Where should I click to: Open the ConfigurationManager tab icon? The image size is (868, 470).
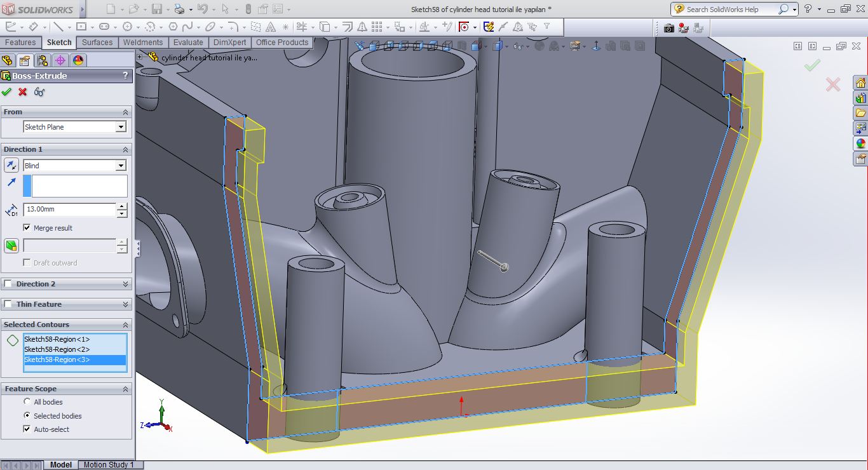pyautogui.click(x=43, y=60)
